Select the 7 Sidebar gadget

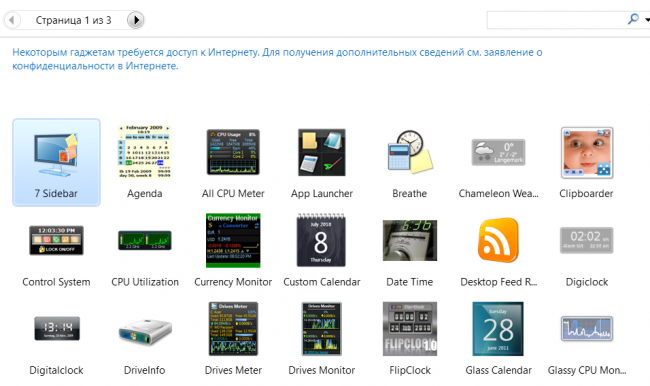coord(56,162)
